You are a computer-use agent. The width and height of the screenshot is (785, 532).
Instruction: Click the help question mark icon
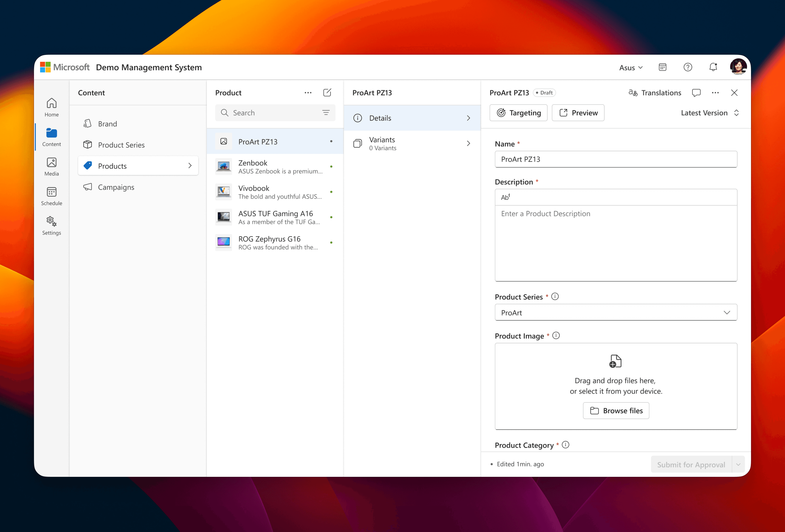point(688,67)
